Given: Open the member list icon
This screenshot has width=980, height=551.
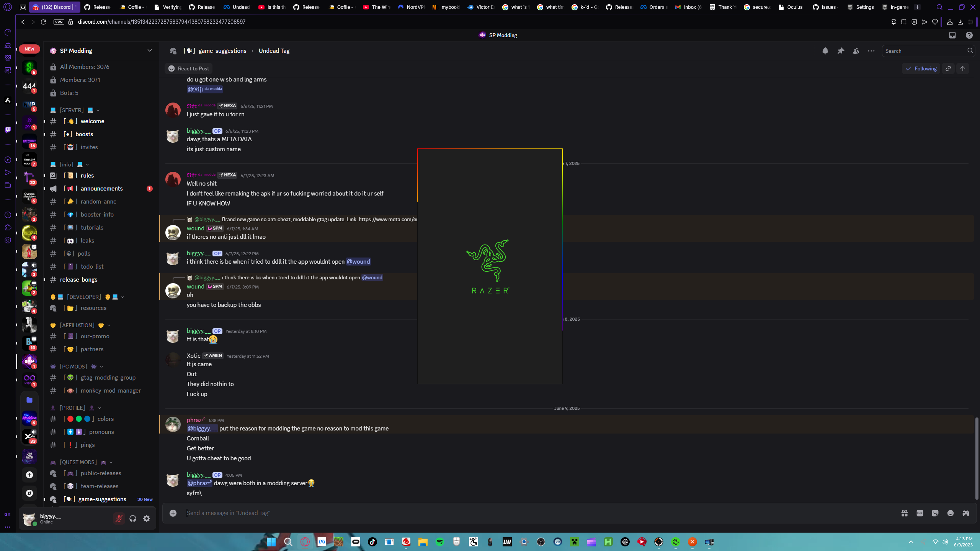Looking at the screenshot, I should click(x=856, y=51).
